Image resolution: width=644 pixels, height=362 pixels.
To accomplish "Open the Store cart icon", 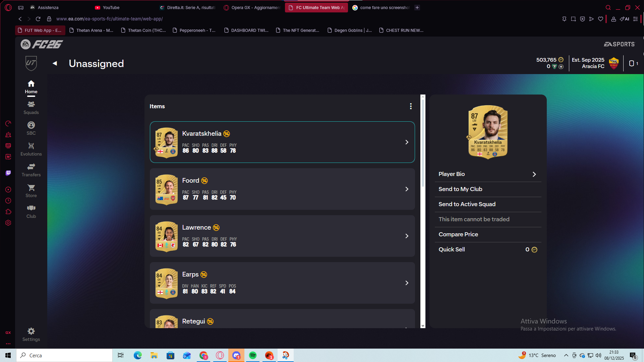I will pos(31,187).
